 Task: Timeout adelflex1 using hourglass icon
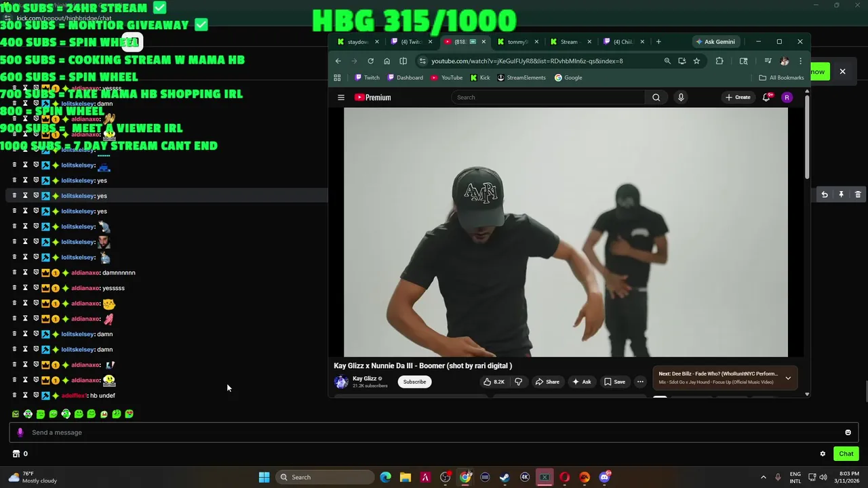(25, 395)
